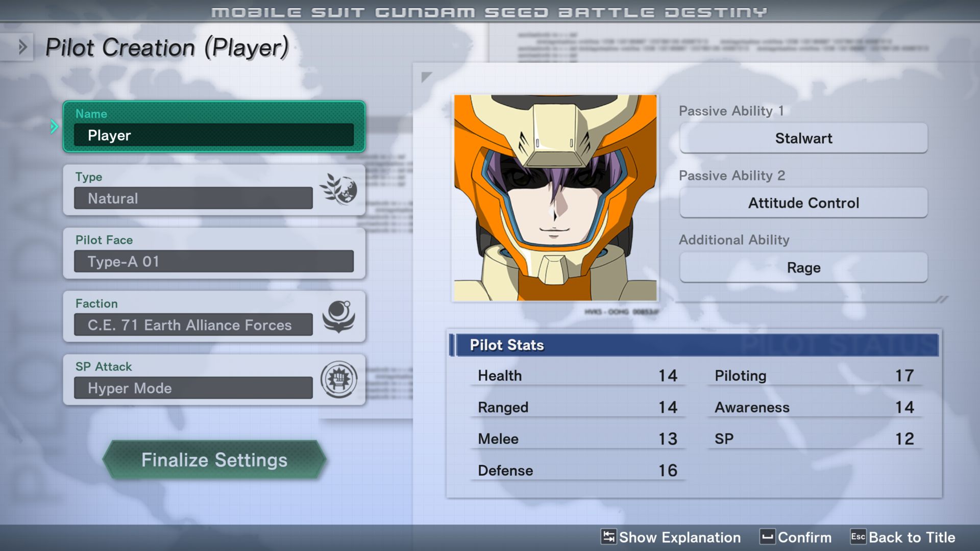Viewport: 980px width, 551px height.
Task: Click the Passive Ability 2 label
Action: click(732, 176)
